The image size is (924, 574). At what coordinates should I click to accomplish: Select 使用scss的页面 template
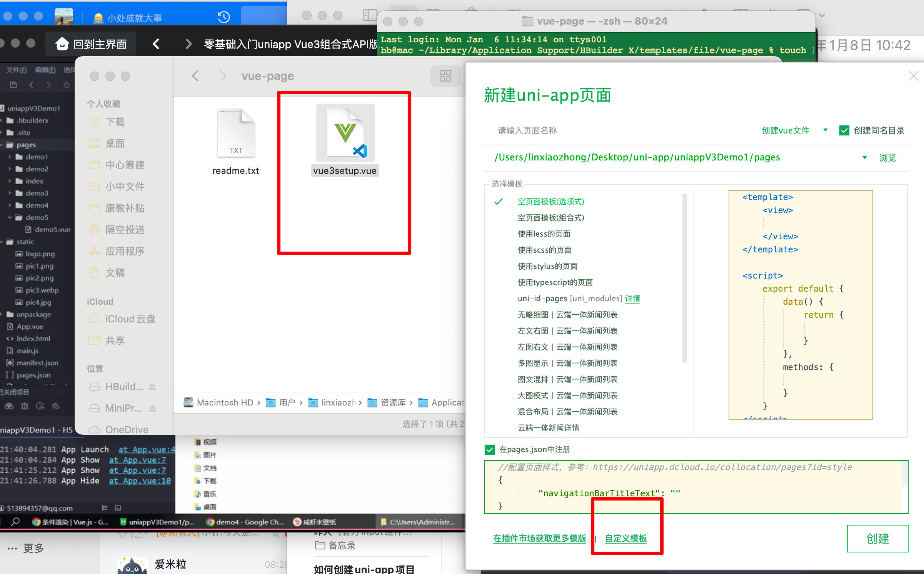(x=545, y=250)
